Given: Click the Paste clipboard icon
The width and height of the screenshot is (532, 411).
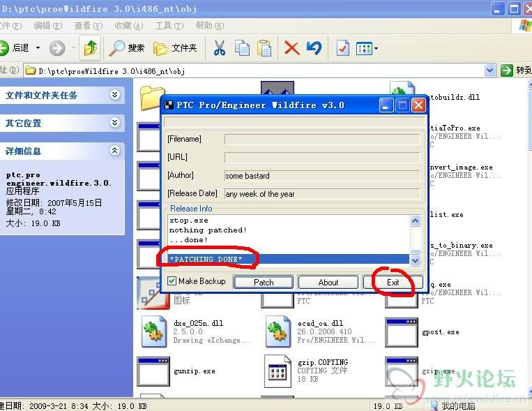Looking at the screenshot, I should point(264,48).
